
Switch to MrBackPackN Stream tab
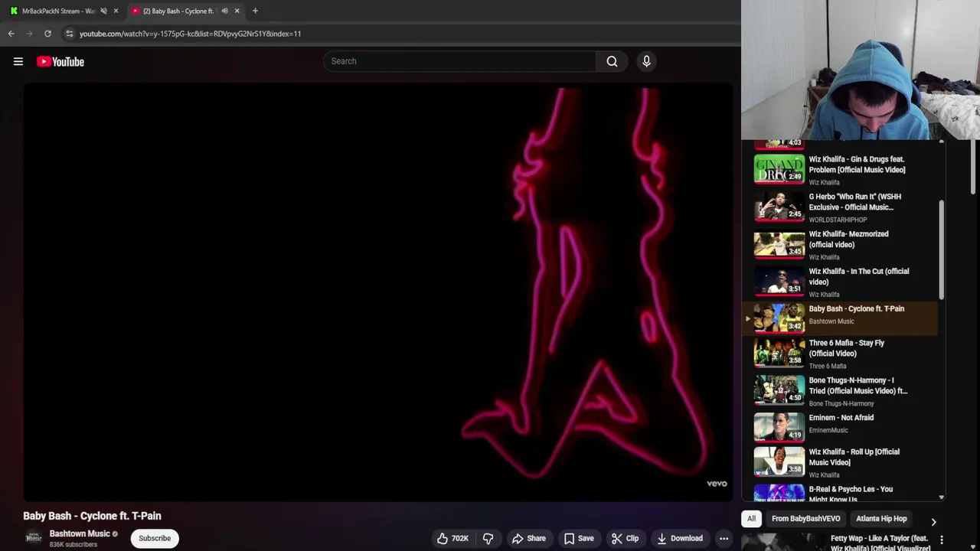(x=58, y=11)
